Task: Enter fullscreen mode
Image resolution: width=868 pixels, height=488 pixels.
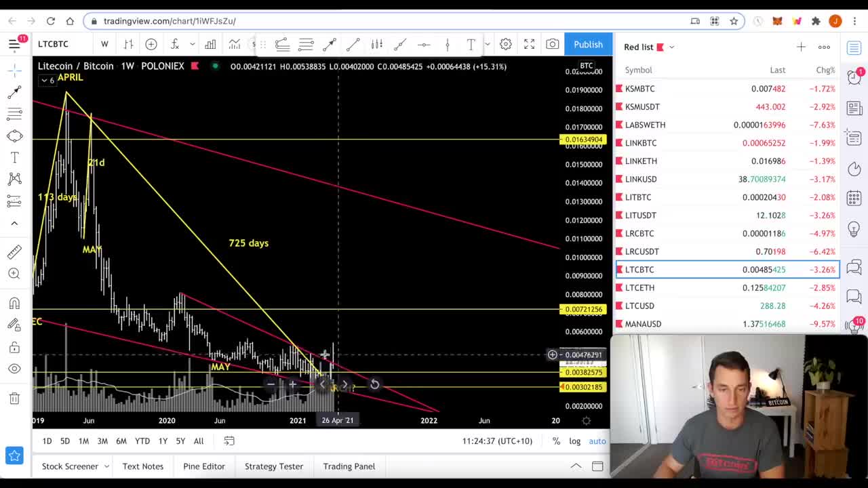Action: point(530,44)
